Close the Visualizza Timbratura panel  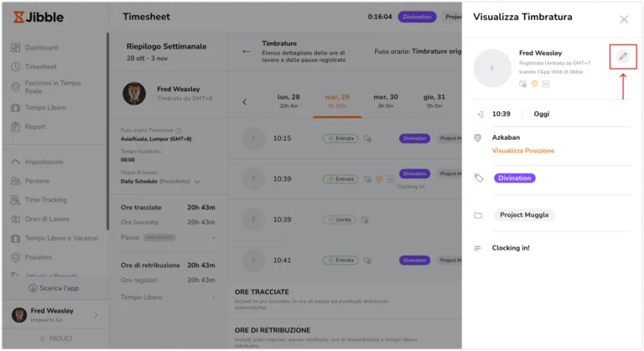coord(624,19)
